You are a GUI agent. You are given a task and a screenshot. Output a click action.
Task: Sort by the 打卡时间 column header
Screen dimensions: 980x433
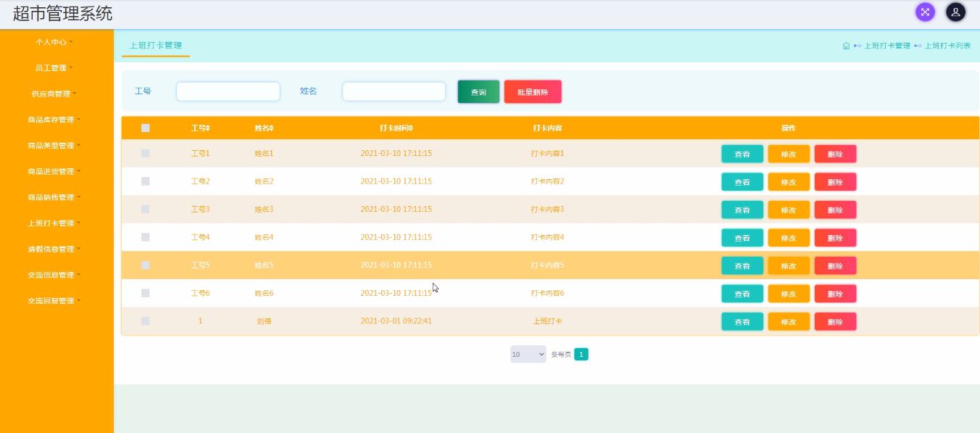tap(396, 128)
